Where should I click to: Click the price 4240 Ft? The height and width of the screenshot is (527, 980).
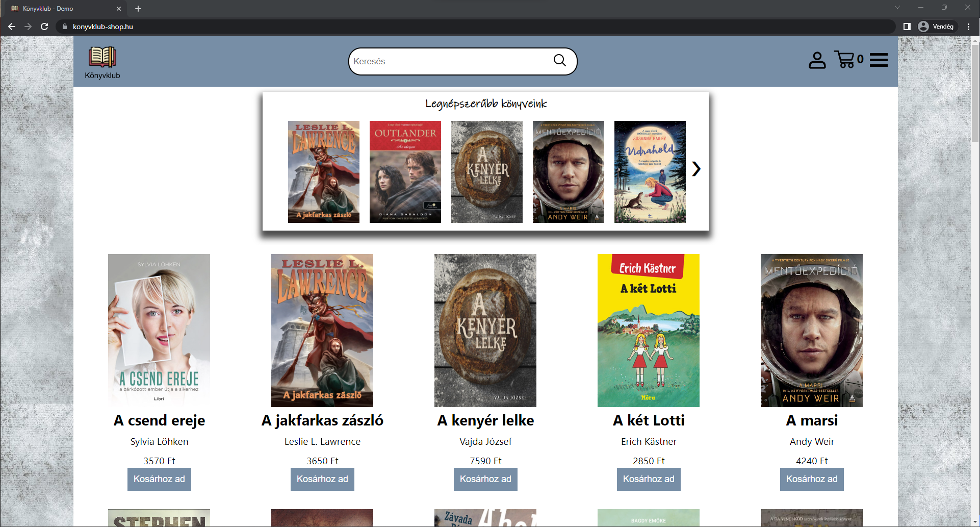click(812, 461)
